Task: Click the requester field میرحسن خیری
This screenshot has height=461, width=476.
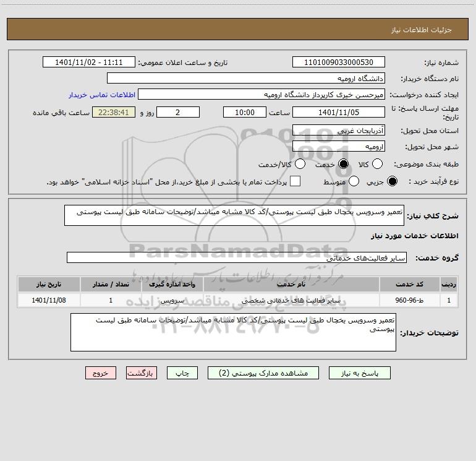Action: [261, 95]
